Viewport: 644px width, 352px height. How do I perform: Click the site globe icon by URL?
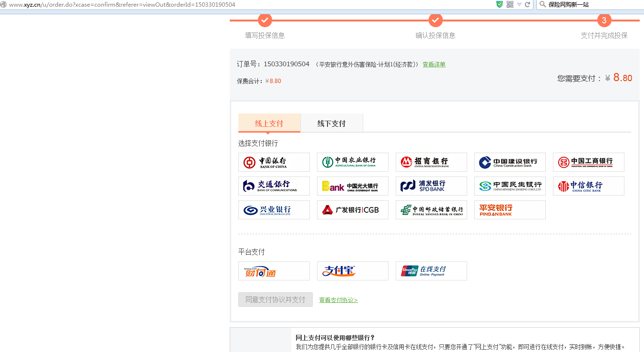(x=3, y=4)
